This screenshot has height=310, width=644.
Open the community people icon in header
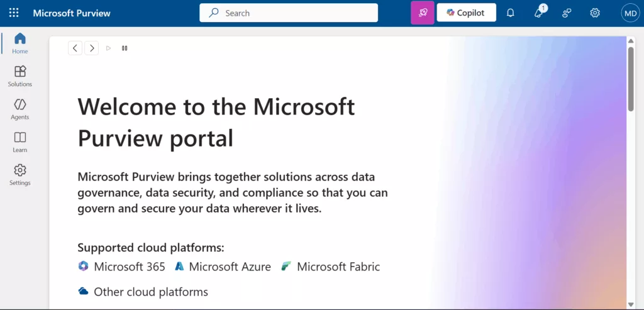[x=567, y=13]
